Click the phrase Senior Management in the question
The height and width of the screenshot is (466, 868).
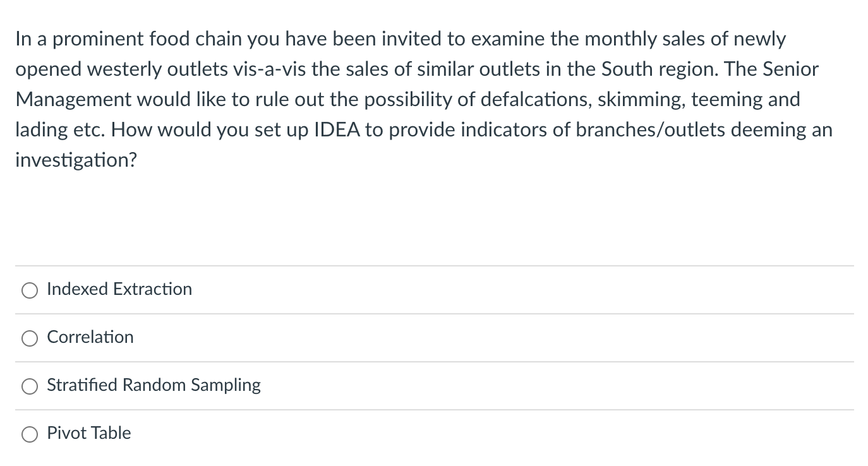(x=783, y=69)
